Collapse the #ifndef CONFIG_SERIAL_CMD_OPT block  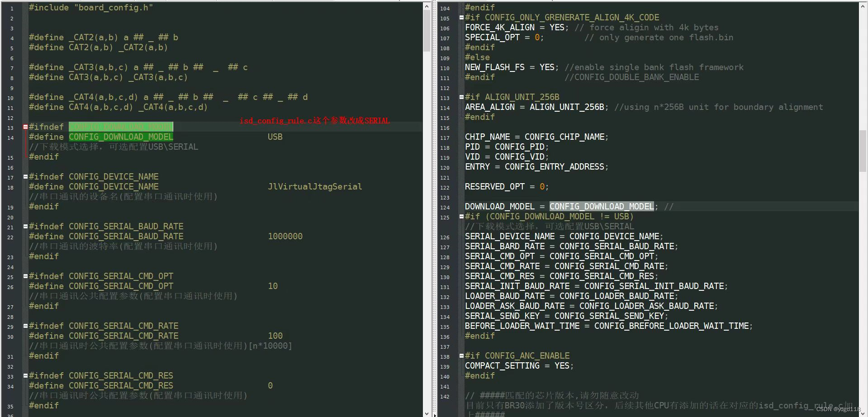(x=25, y=276)
